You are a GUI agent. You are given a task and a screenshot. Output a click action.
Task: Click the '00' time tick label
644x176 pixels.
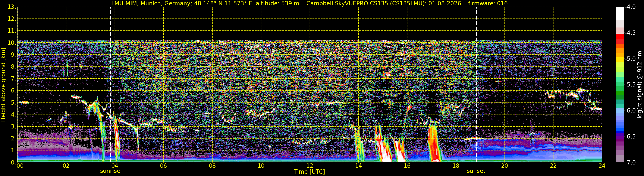tap(20, 166)
